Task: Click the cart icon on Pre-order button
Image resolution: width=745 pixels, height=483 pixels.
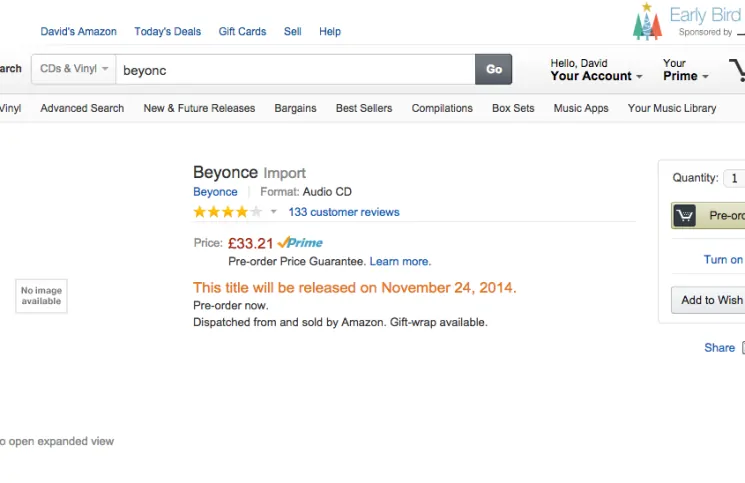Action: pyautogui.click(x=684, y=216)
